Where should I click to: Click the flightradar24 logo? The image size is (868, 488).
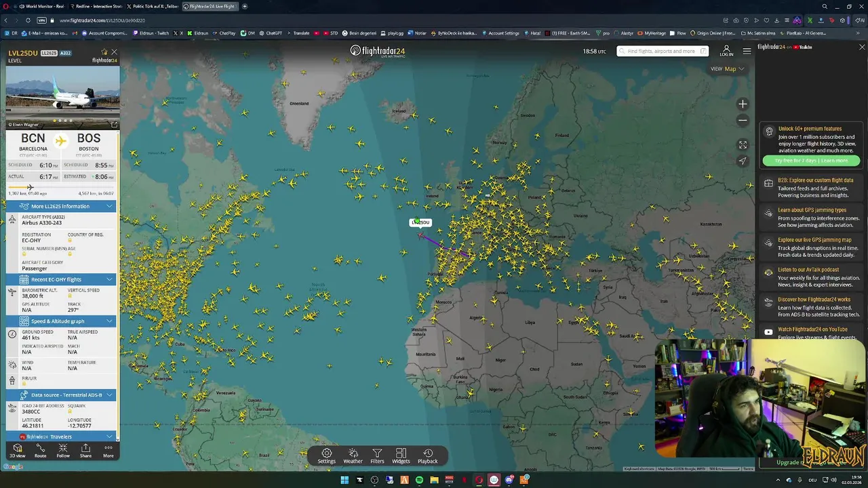377,51
